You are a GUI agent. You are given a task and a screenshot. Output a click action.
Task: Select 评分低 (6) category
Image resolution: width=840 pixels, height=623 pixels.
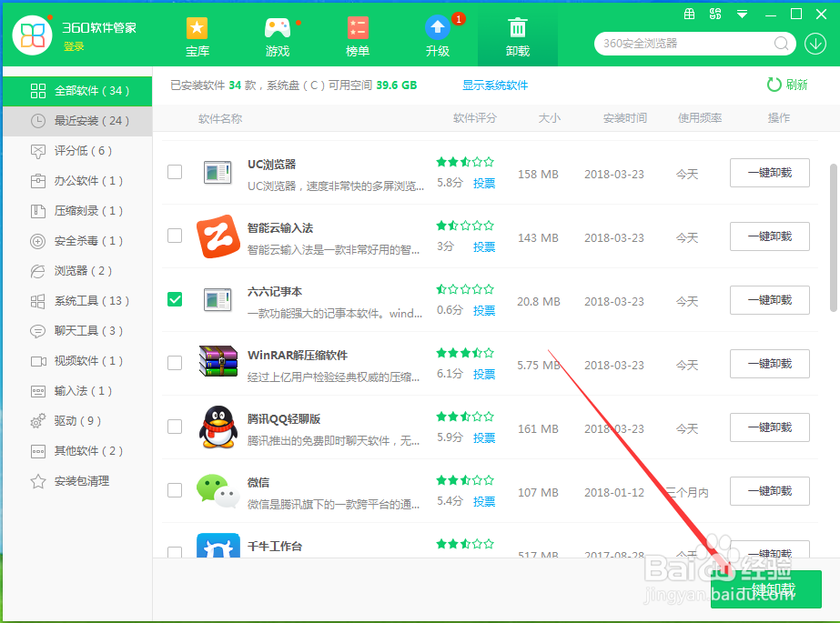77,151
